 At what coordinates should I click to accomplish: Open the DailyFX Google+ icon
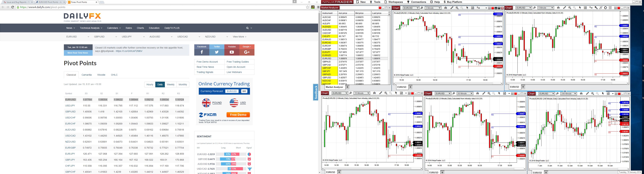(247, 52)
